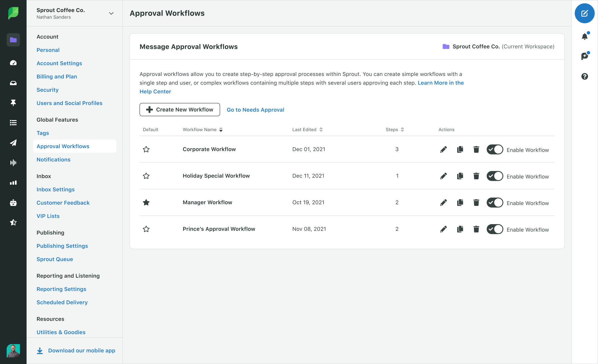Click the Create New Workflow button

(x=179, y=109)
